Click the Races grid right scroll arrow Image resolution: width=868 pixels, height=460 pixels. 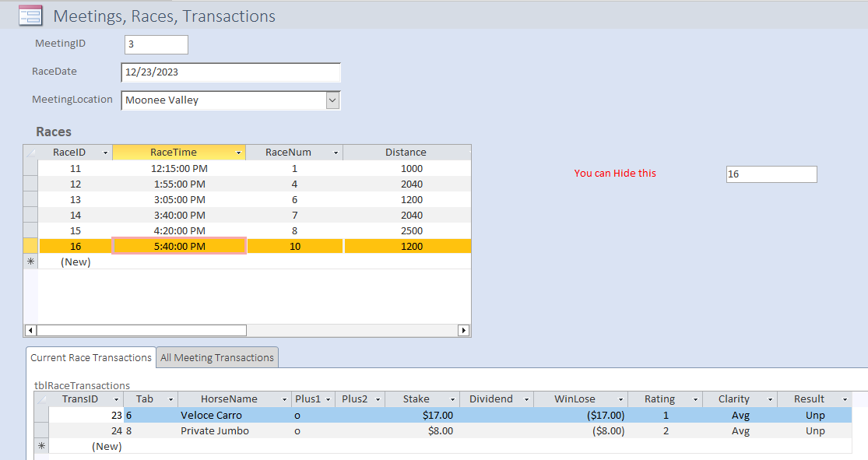click(464, 331)
